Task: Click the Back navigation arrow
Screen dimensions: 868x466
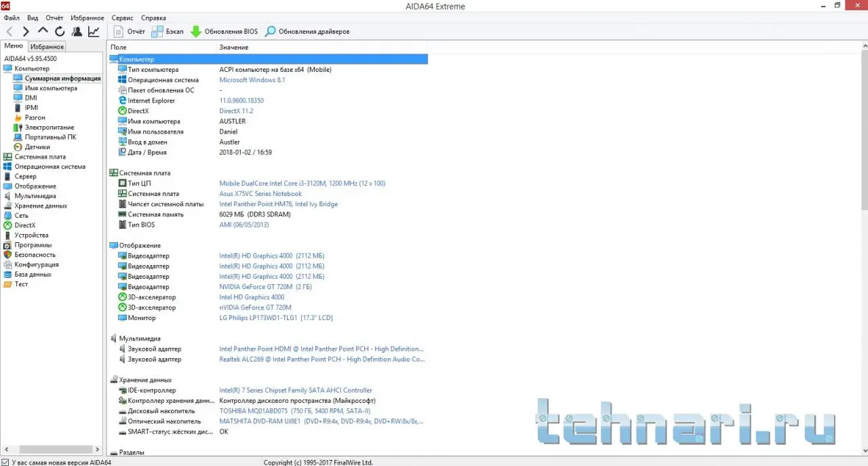Action: point(9,31)
